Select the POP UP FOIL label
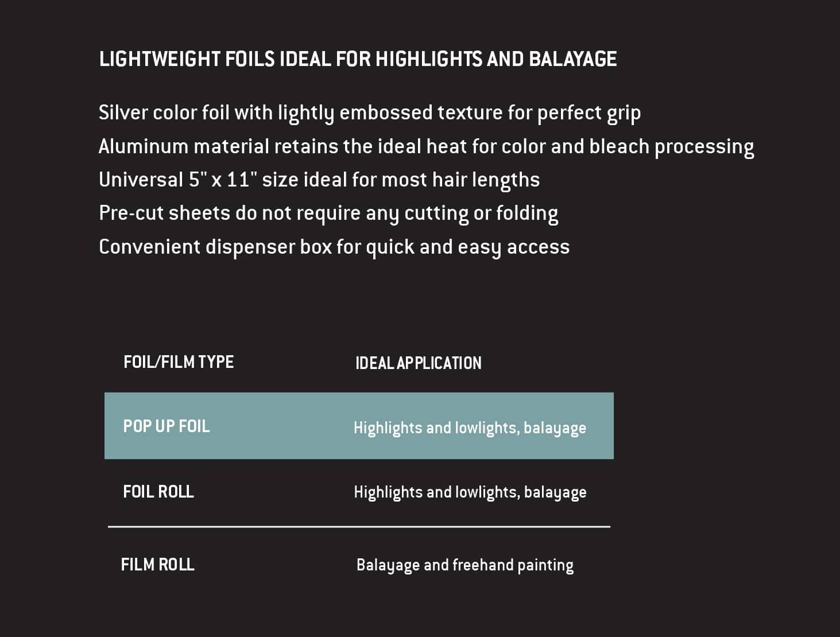Viewport: 840px width, 637px height. click(x=167, y=426)
